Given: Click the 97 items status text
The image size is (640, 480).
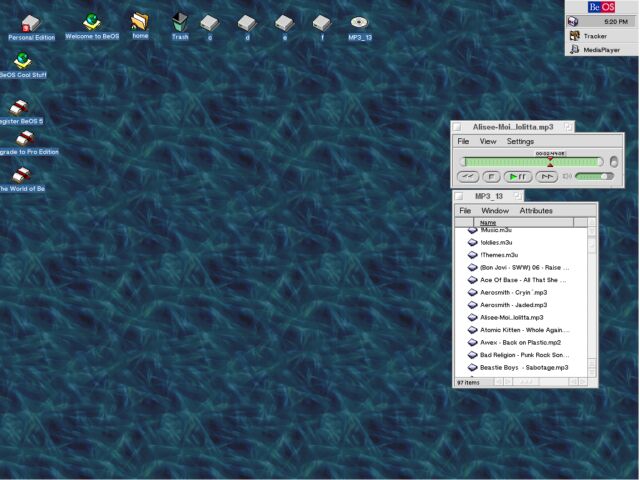Looking at the screenshot, I should [x=468, y=382].
